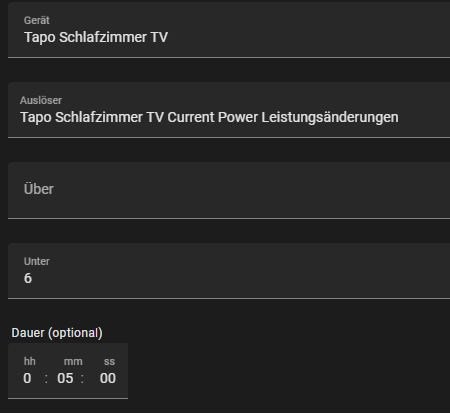Click the colon between minutes and seconds

(x=82, y=379)
